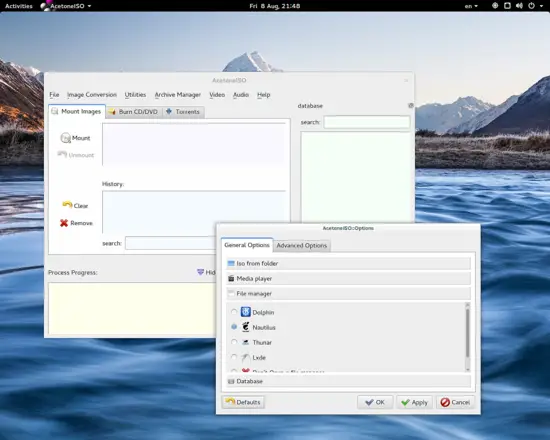Click inside the History list box
Viewport: 550px width, 440px height.
pyautogui.click(x=194, y=212)
